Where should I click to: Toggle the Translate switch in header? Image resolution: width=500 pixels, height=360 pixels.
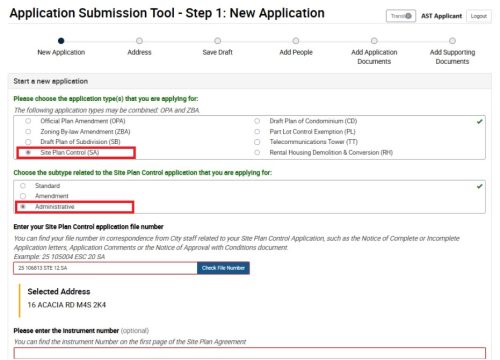pyautogui.click(x=401, y=16)
